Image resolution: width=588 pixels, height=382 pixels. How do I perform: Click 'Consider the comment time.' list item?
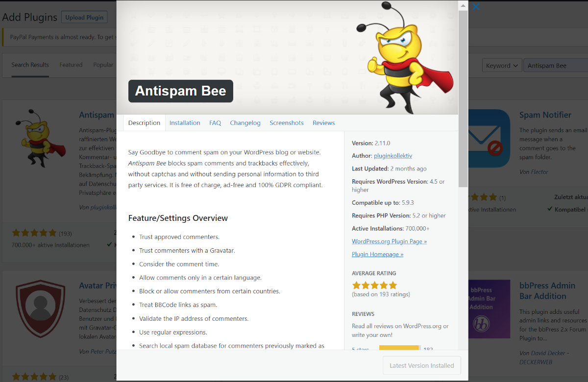(x=178, y=264)
